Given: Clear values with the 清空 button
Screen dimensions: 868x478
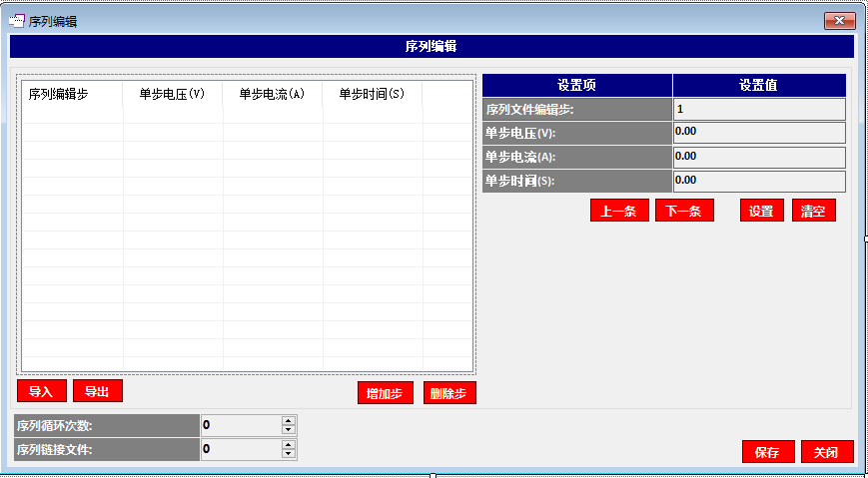Looking at the screenshot, I should pos(814,211).
